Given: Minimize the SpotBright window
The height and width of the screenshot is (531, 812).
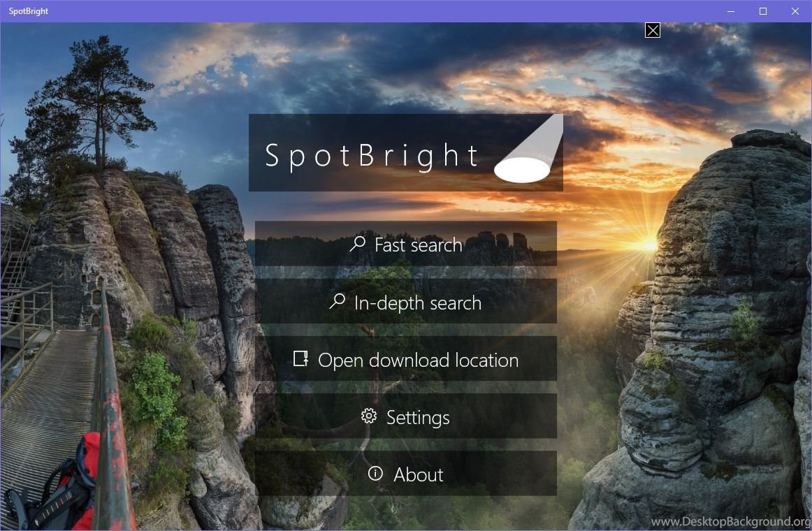Looking at the screenshot, I should (x=731, y=11).
